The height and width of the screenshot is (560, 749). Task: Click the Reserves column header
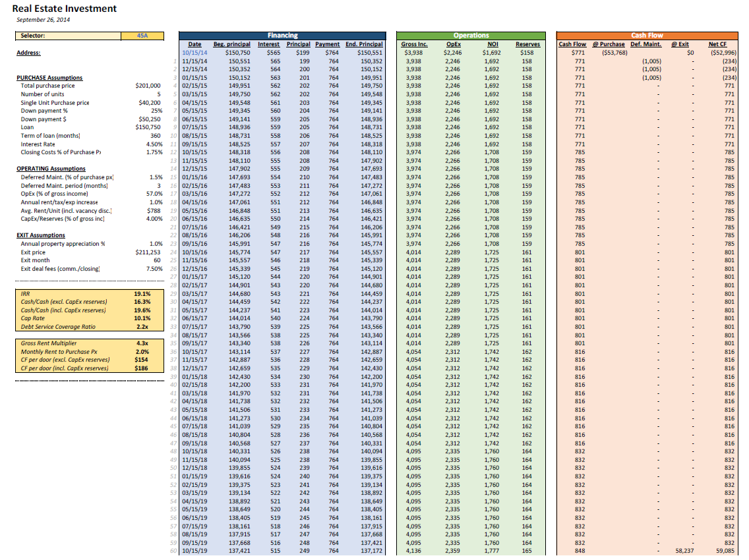coord(528,44)
